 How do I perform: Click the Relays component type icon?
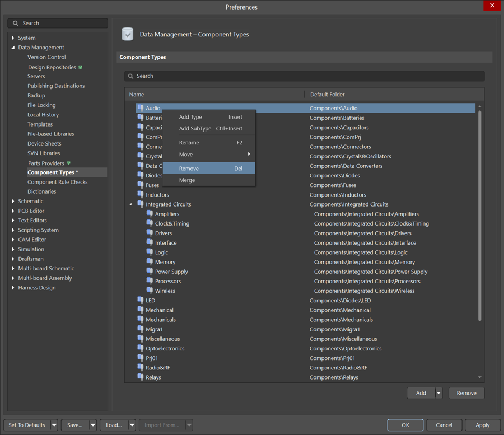(141, 377)
